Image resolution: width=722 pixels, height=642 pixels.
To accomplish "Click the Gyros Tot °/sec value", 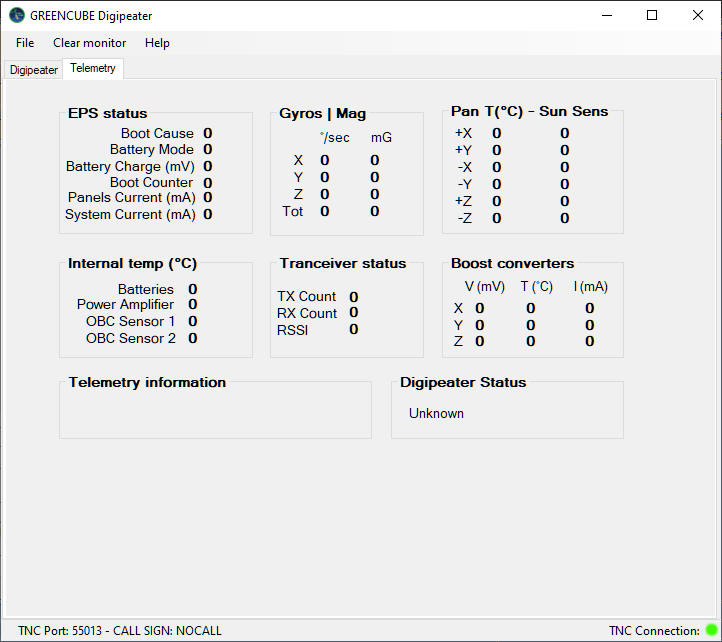I will click(325, 211).
